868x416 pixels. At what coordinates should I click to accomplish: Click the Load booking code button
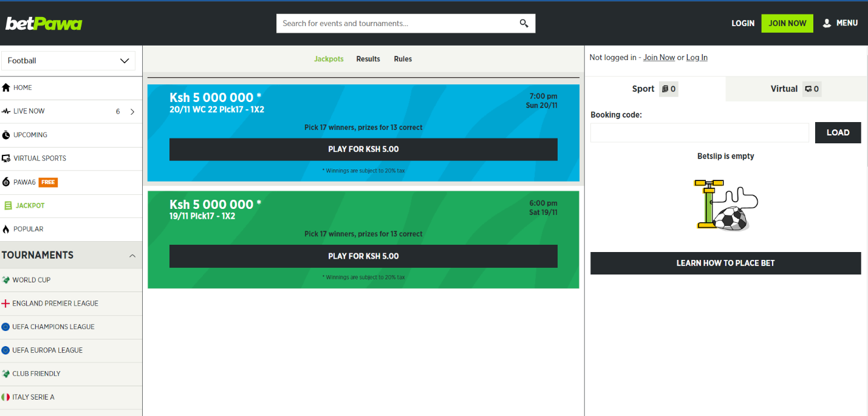[838, 132]
